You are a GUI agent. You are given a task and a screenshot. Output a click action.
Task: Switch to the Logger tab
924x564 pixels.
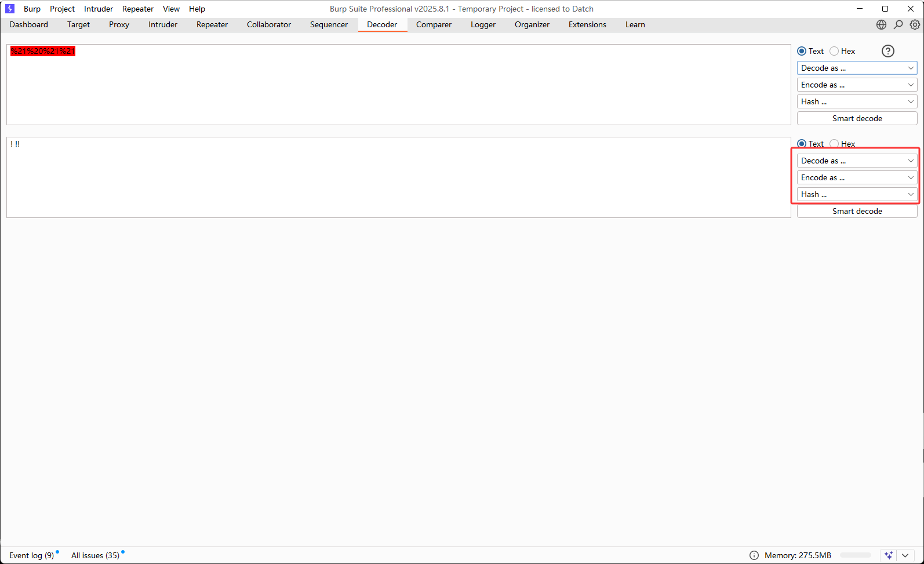(483, 24)
